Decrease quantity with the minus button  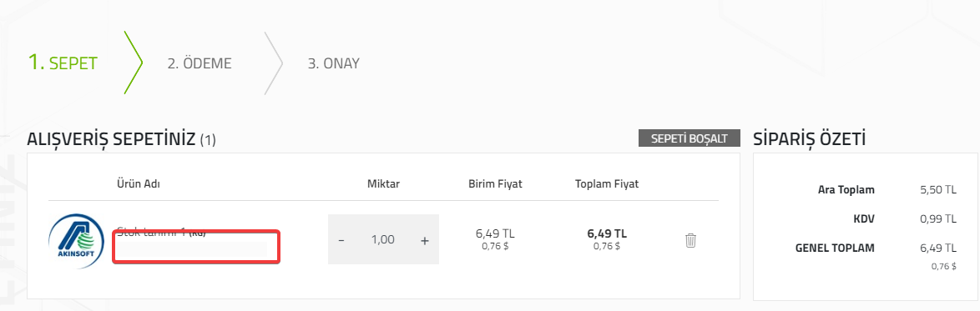tap(341, 240)
